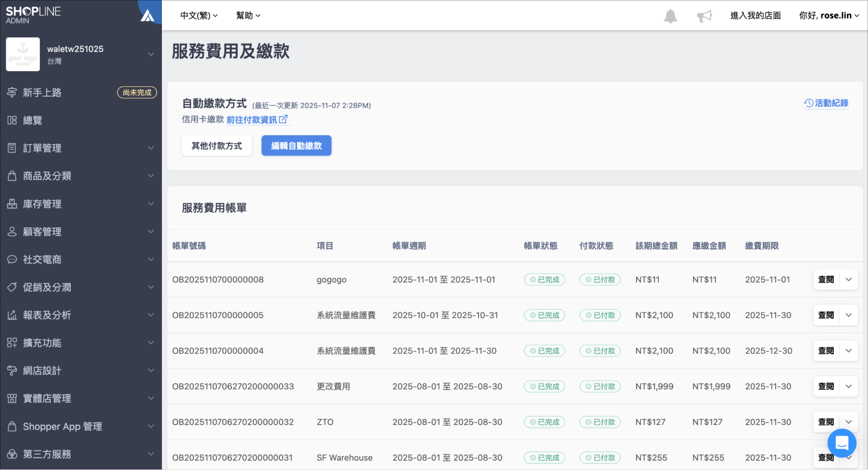This screenshot has height=470, width=868.
Task: Click 查閱 for bill OB2025110700000005
Action: pos(826,315)
